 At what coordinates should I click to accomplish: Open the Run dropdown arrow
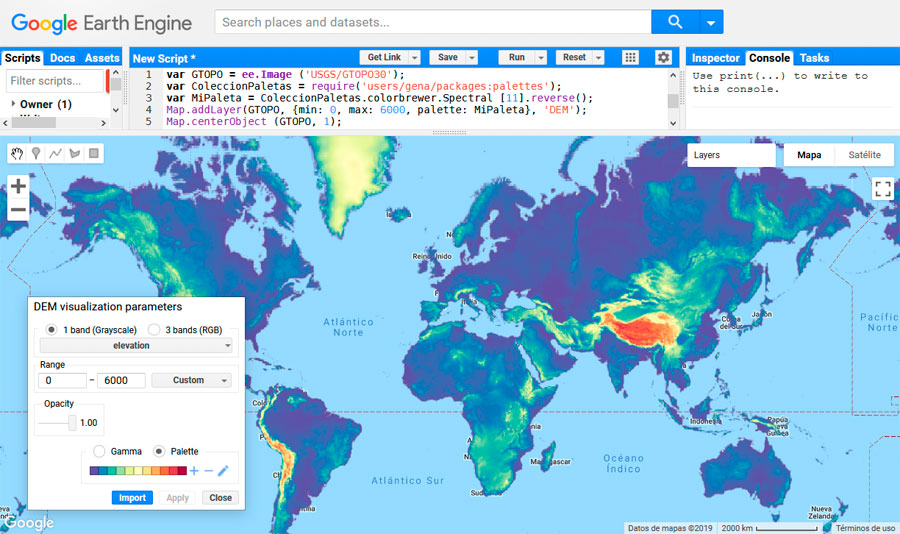click(x=541, y=57)
